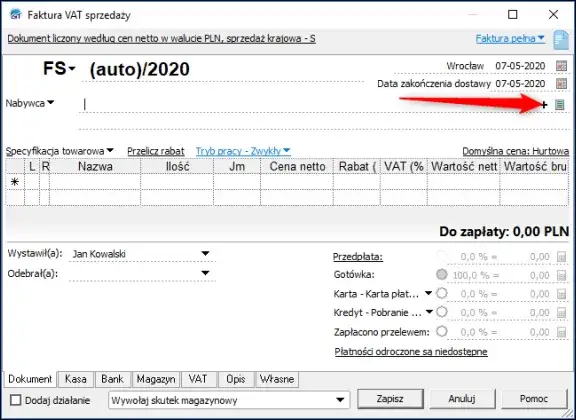Screen dimensions: 576x420
Task: Click the document icon next to Faktura pełna
Action: tap(561, 40)
